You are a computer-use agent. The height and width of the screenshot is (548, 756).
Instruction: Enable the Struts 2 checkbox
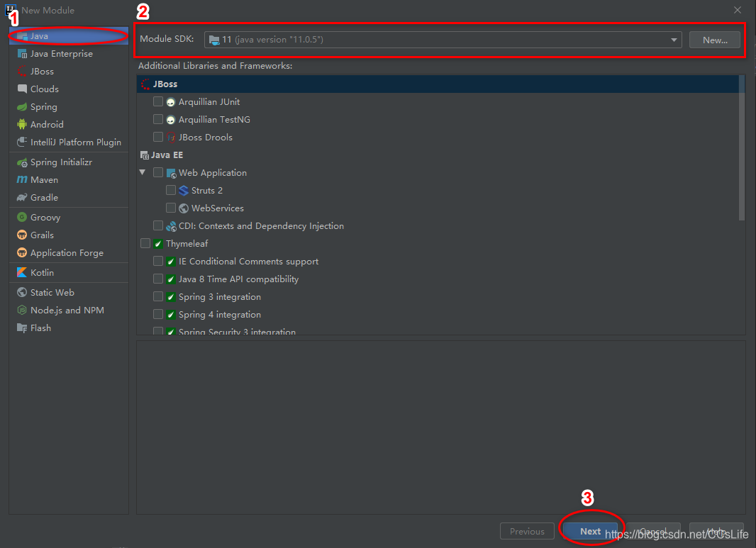pyautogui.click(x=171, y=191)
